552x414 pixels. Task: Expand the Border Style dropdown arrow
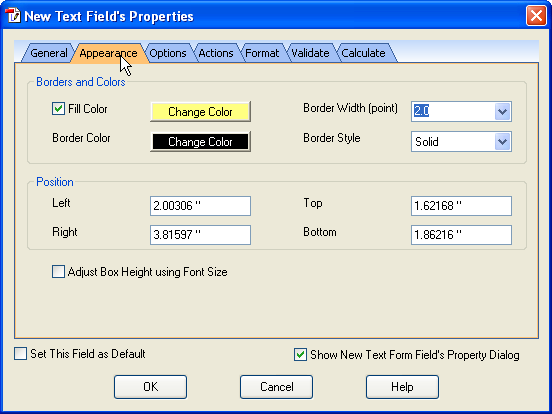(502, 142)
